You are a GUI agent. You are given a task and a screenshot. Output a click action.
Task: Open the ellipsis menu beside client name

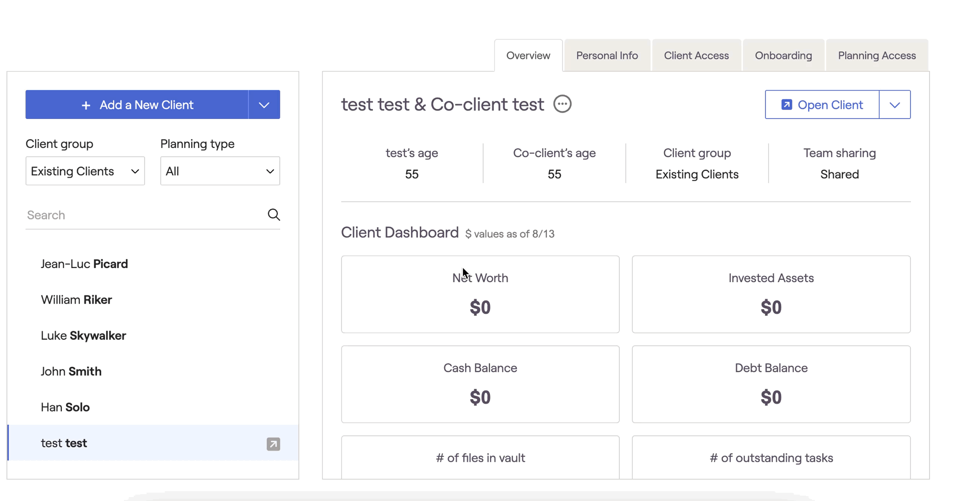click(x=562, y=104)
